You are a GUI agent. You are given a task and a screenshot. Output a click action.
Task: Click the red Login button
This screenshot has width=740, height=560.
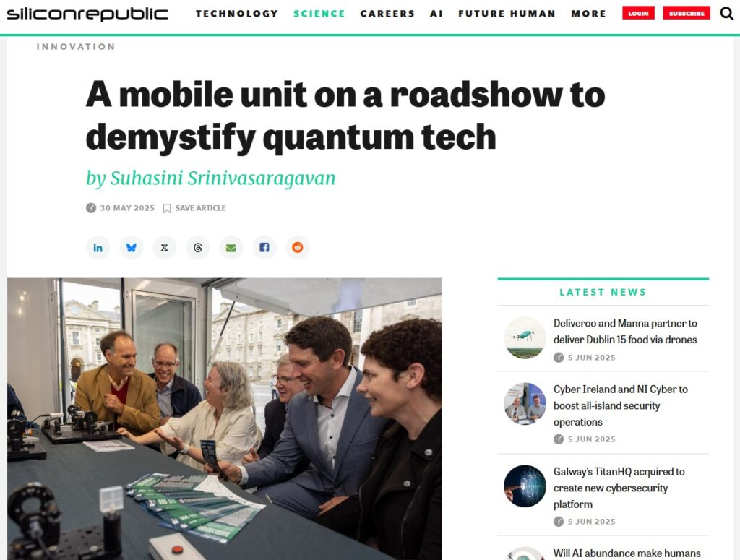coord(638,13)
